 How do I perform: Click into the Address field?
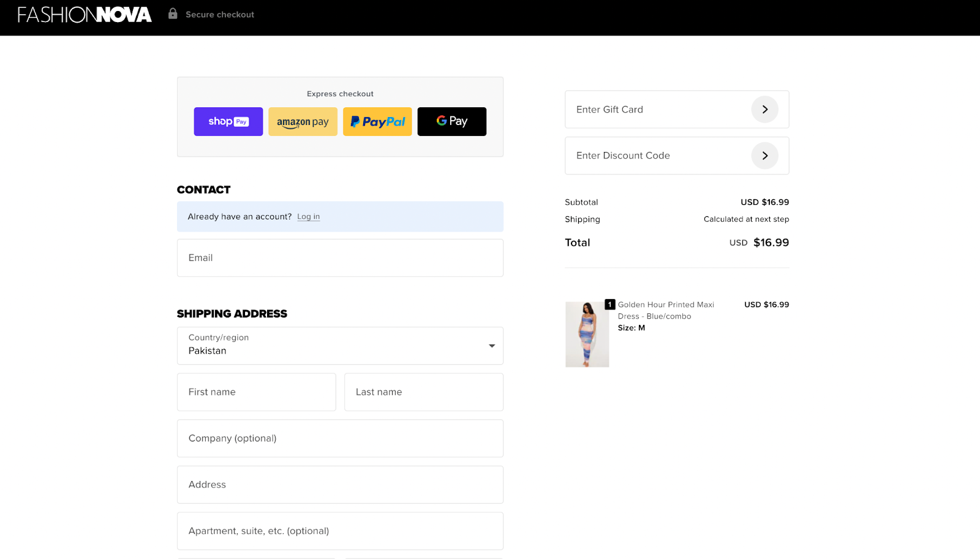coord(340,485)
